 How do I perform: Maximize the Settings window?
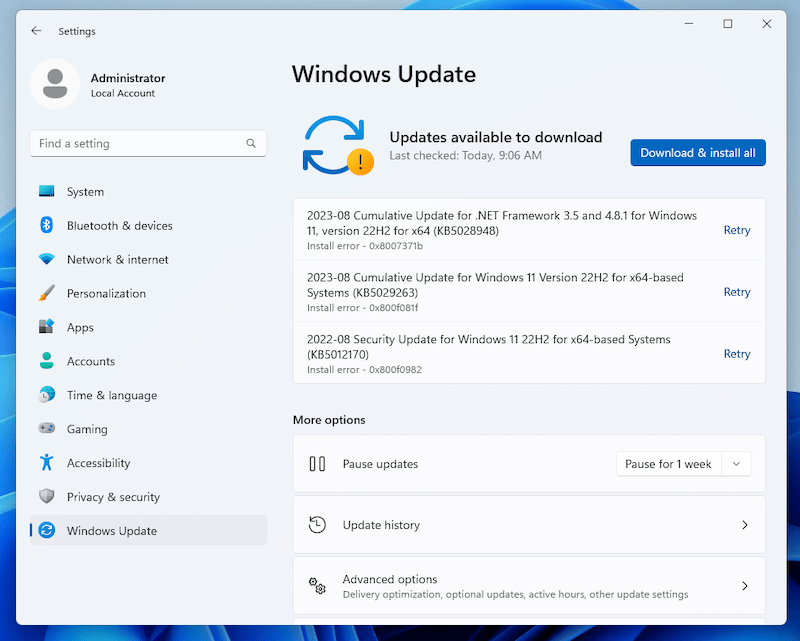click(728, 23)
